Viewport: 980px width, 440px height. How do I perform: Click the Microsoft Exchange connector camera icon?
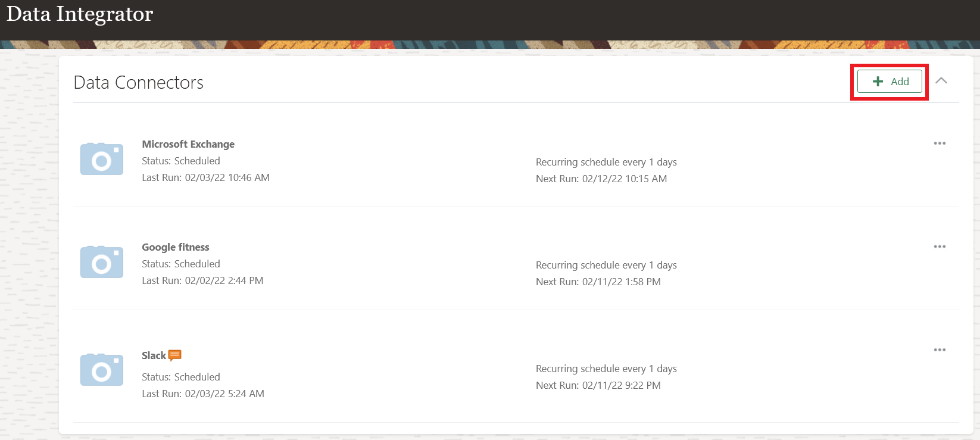pyautogui.click(x=102, y=159)
